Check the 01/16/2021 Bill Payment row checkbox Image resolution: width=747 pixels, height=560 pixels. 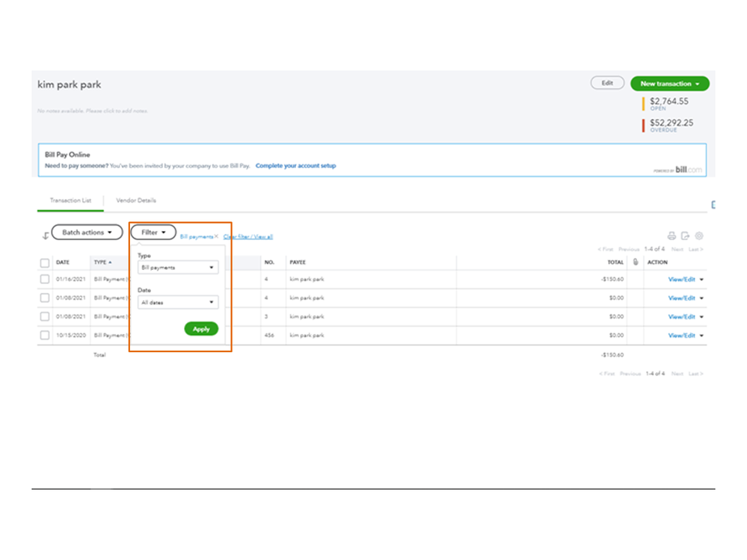pyautogui.click(x=45, y=279)
